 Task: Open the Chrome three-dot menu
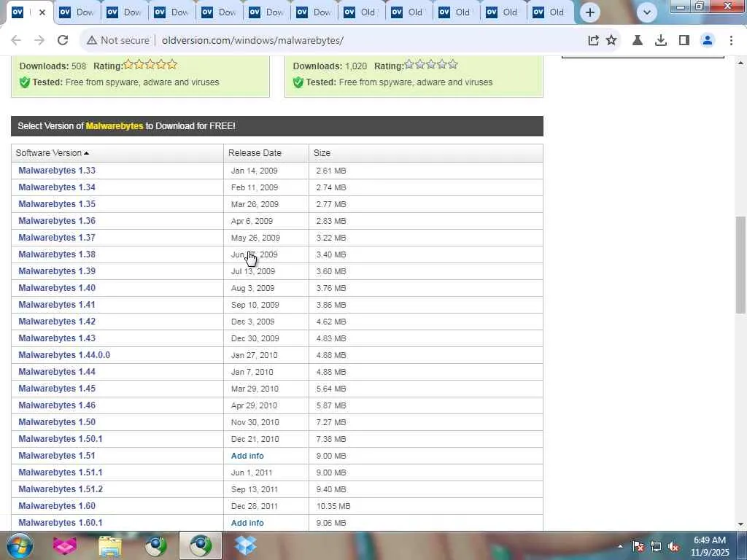(731, 41)
